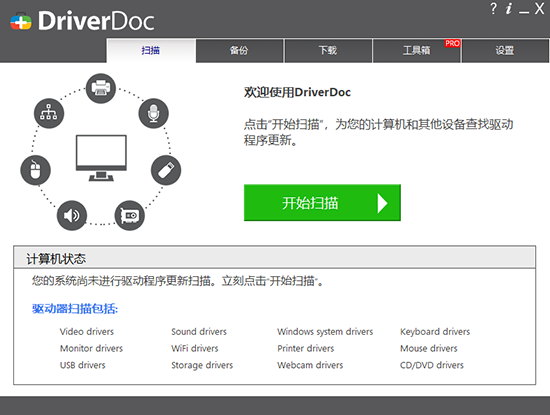Click the microphone device icon

[x=153, y=113]
